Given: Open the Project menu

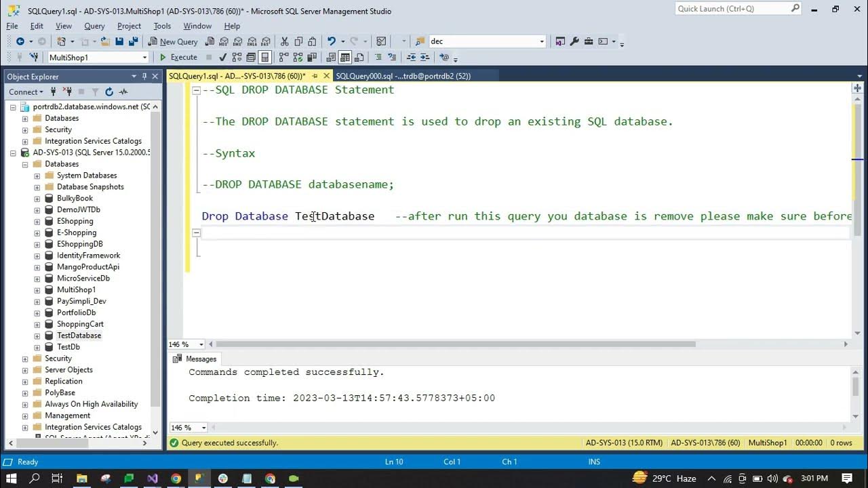Looking at the screenshot, I should click(129, 26).
